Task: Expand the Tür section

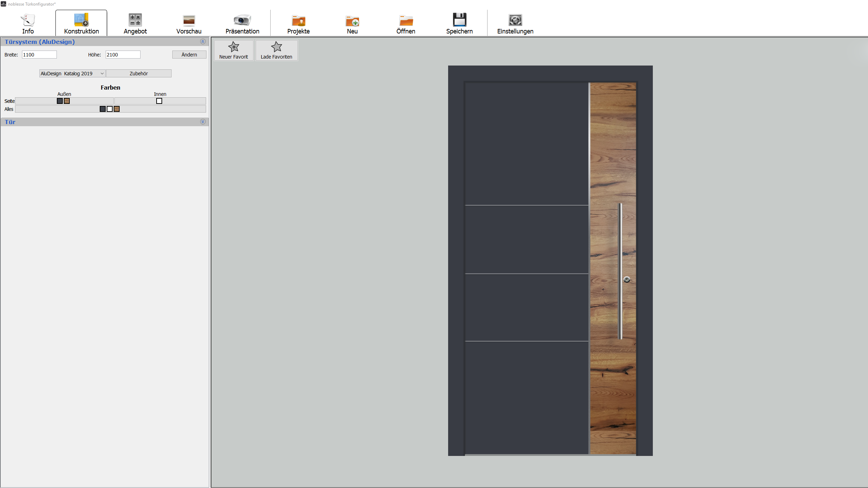Action: coord(203,122)
